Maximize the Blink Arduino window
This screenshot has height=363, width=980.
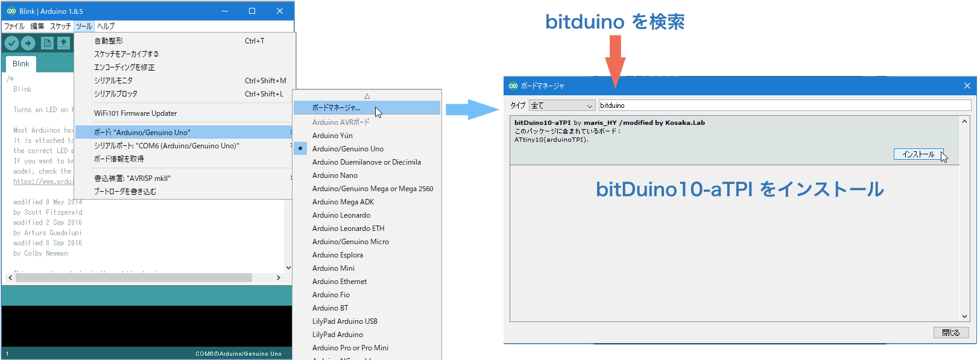pyautogui.click(x=252, y=11)
